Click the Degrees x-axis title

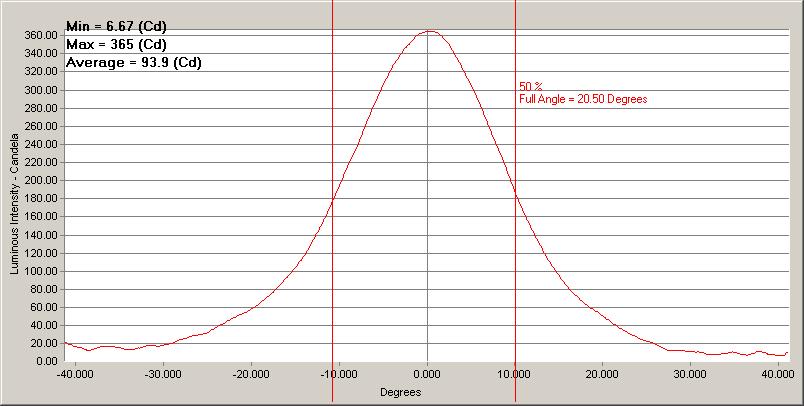coord(400,393)
